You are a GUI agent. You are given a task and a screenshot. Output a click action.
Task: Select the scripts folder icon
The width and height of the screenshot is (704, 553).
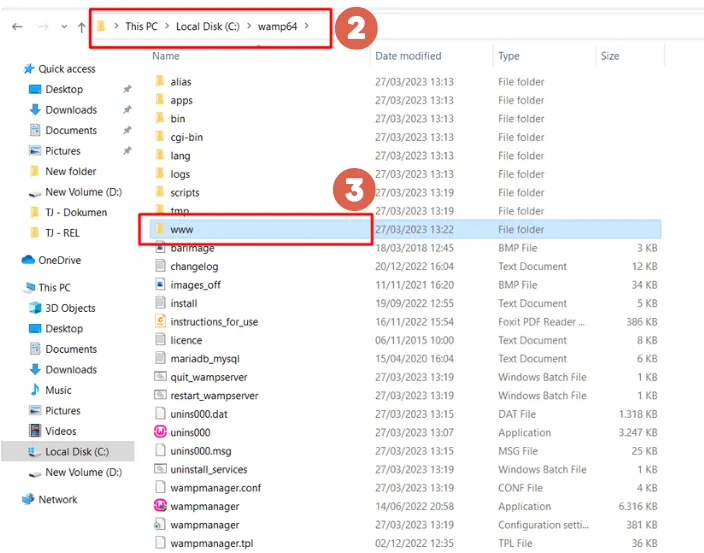coord(160,192)
